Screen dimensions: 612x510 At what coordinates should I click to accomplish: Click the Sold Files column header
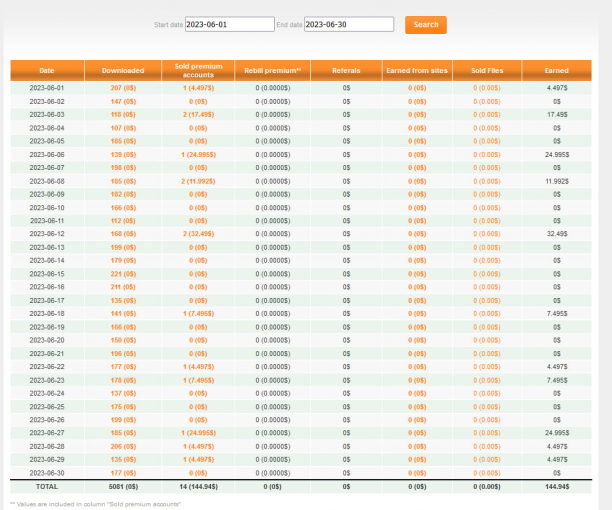[x=487, y=71]
